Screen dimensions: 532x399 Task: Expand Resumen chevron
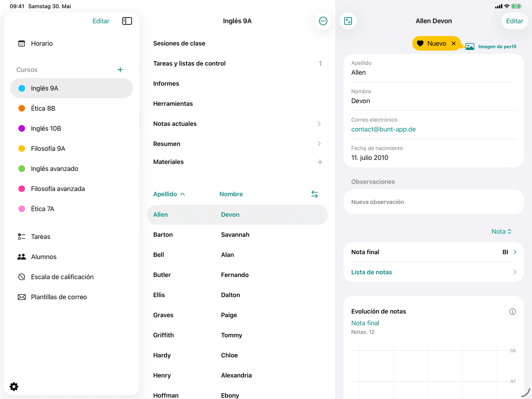[319, 144]
